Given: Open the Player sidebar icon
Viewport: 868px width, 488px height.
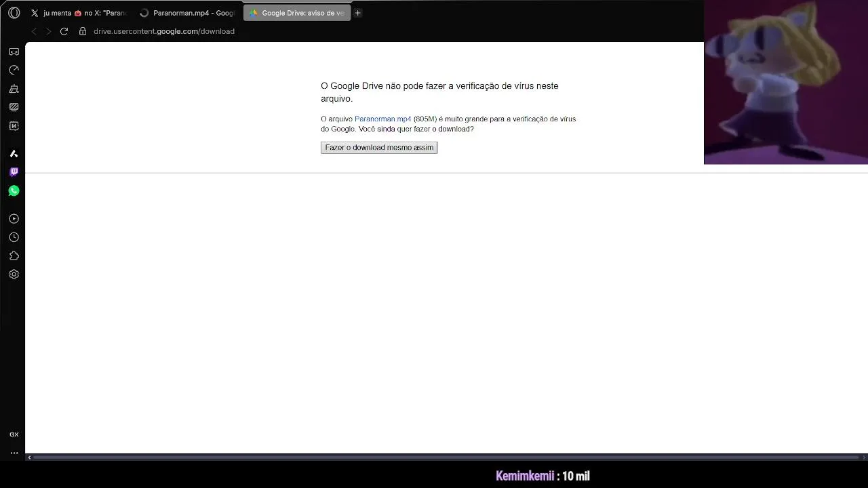Looking at the screenshot, I should point(14,219).
